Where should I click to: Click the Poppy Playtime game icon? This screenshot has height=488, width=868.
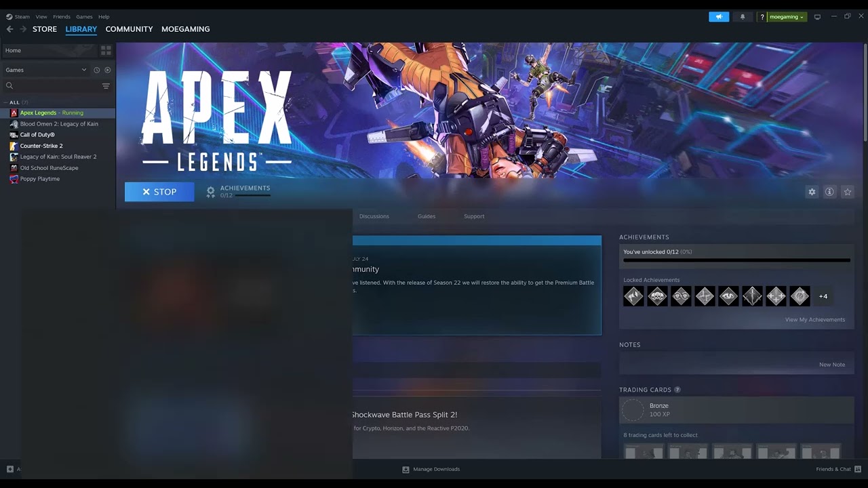[x=14, y=179]
